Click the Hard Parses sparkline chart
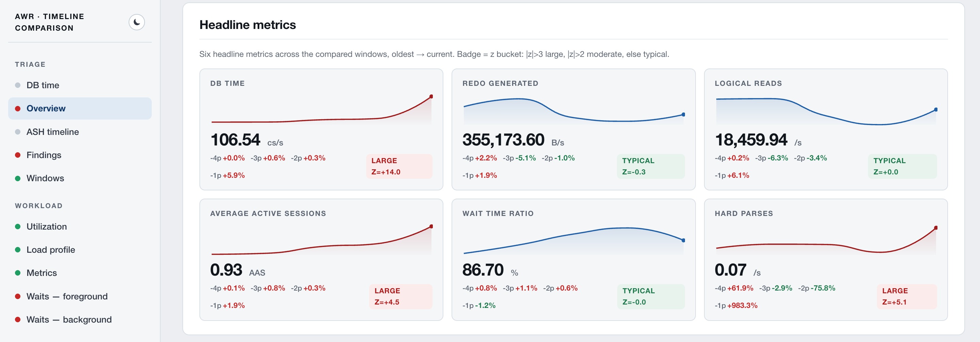The image size is (980, 342). point(826,240)
